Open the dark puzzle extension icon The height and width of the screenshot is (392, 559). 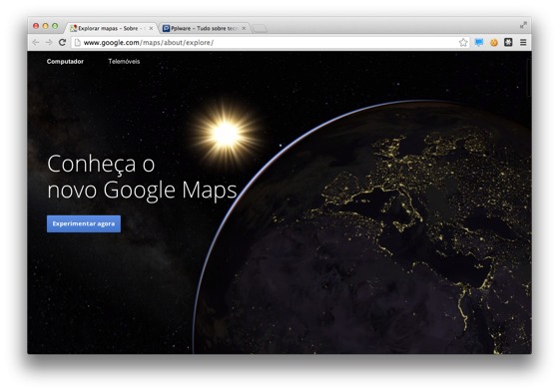pos(508,43)
